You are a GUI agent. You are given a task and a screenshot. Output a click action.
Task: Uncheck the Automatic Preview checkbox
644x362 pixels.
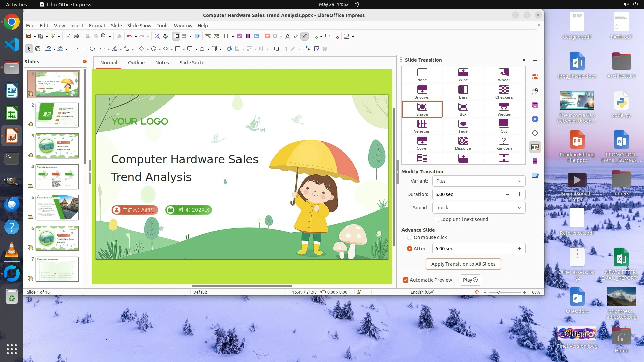tap(406, 280)
